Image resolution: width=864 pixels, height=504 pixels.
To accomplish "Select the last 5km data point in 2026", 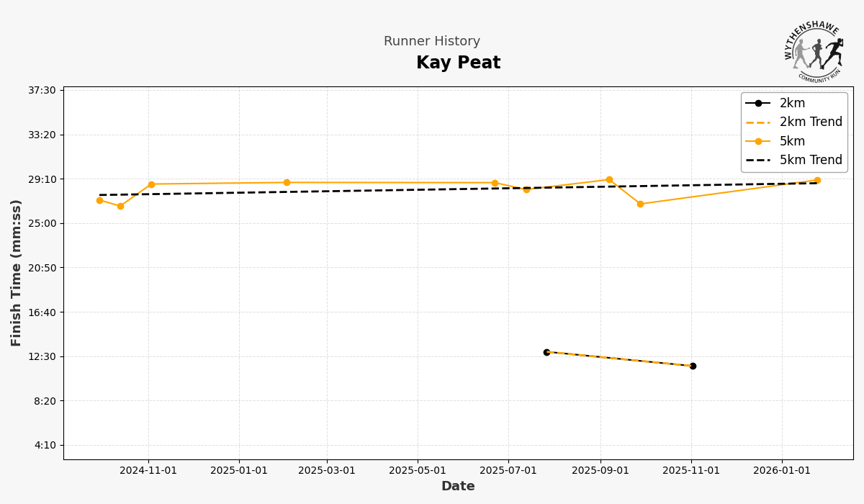I will point(817,180).
